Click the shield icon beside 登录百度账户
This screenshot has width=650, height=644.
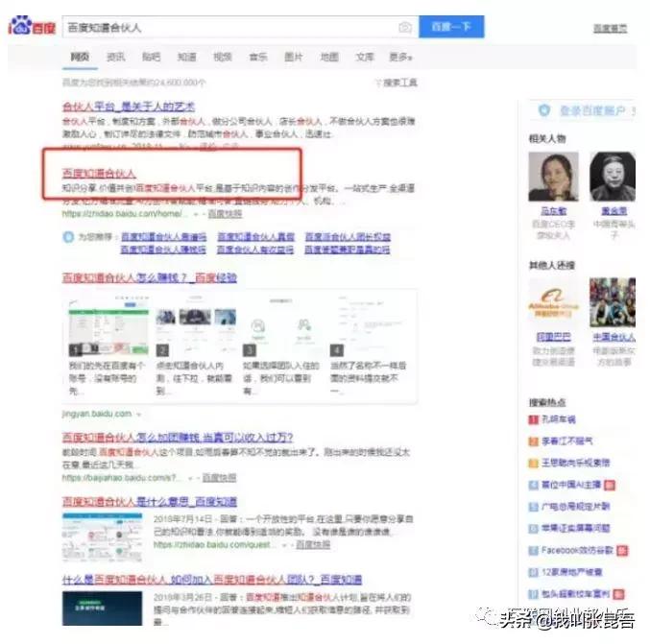[x=544, y=110]
